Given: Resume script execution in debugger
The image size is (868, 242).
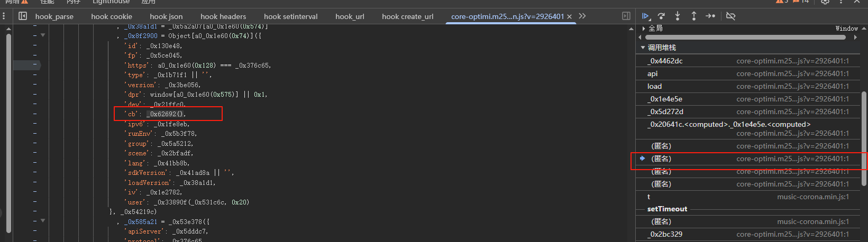Looking at the screenshot, I should click(x=645, y=16).
